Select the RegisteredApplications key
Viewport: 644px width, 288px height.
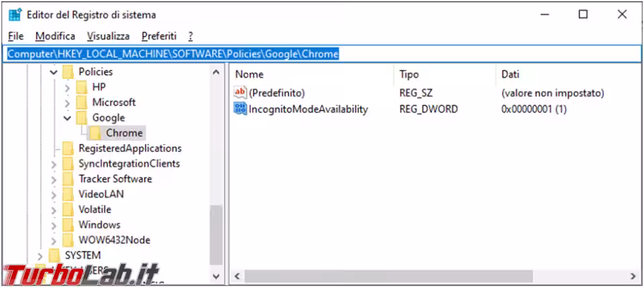click(129, 148)
